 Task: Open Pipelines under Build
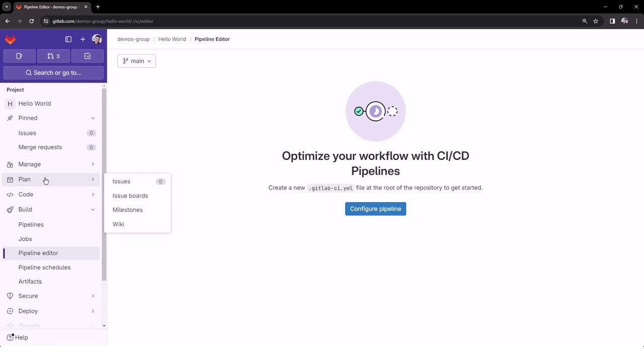coord(51,225)
